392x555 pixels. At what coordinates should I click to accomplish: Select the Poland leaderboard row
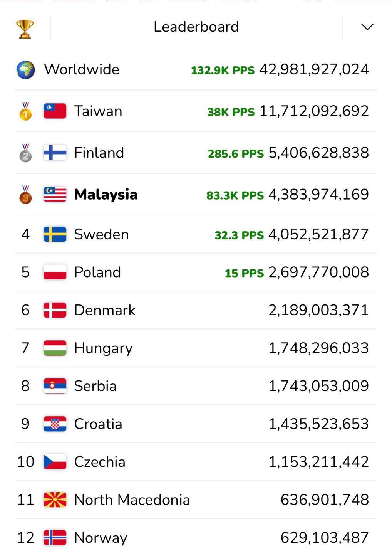click(x=196, y=272)
